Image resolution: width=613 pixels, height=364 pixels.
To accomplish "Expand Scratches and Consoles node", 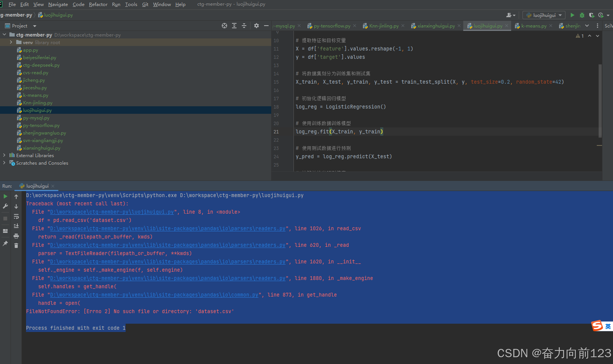I will 4,163.
